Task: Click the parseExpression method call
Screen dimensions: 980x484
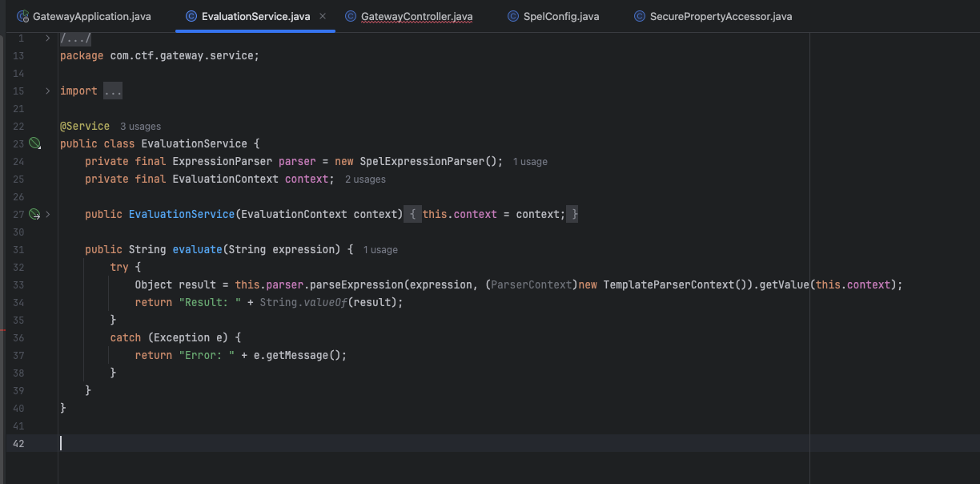Action: [x=357, y=284]
